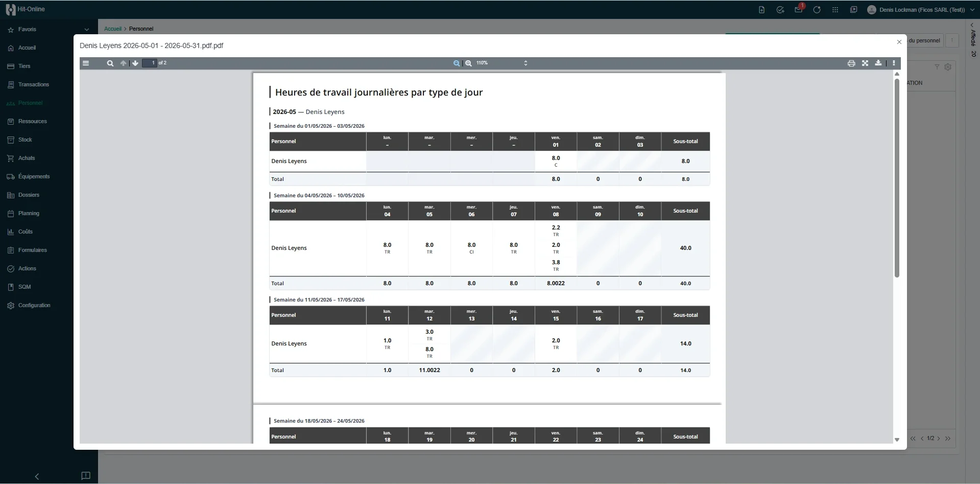Zoom in on the PDF document
Screen dimensions: 980x484
tap(468, 63)
